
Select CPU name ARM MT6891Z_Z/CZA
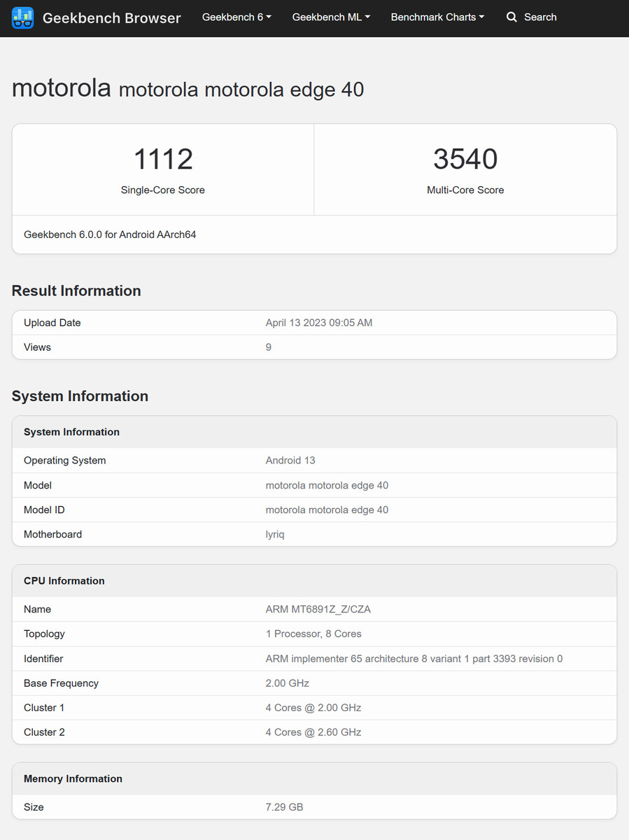click(x=318, y=610)
